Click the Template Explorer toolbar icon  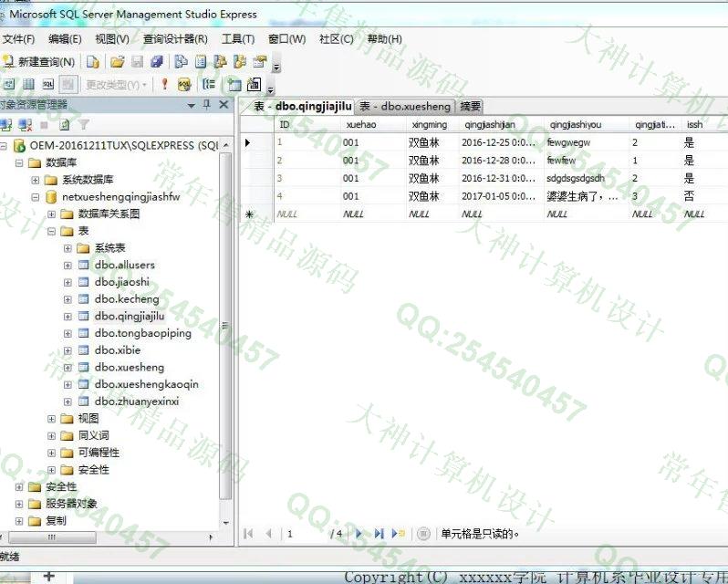point(240,62)
